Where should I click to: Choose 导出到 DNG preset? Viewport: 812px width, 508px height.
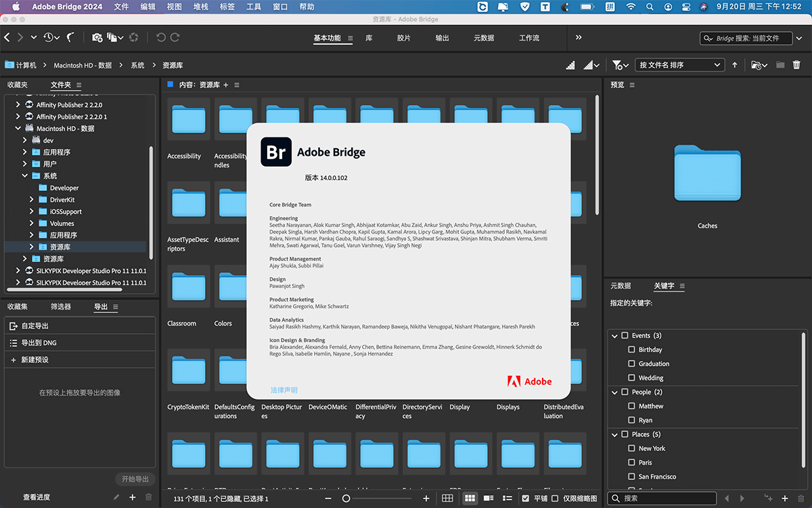(x=80, y=343)
